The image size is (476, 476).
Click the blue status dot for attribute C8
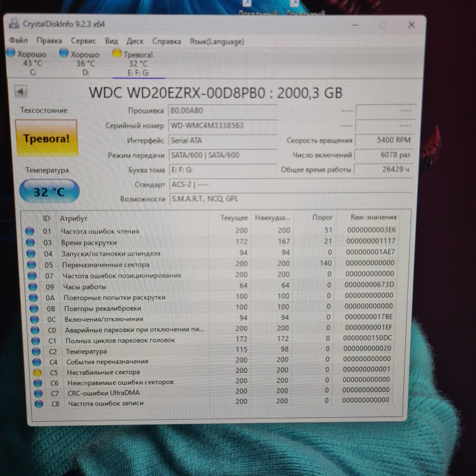[38, 404]
